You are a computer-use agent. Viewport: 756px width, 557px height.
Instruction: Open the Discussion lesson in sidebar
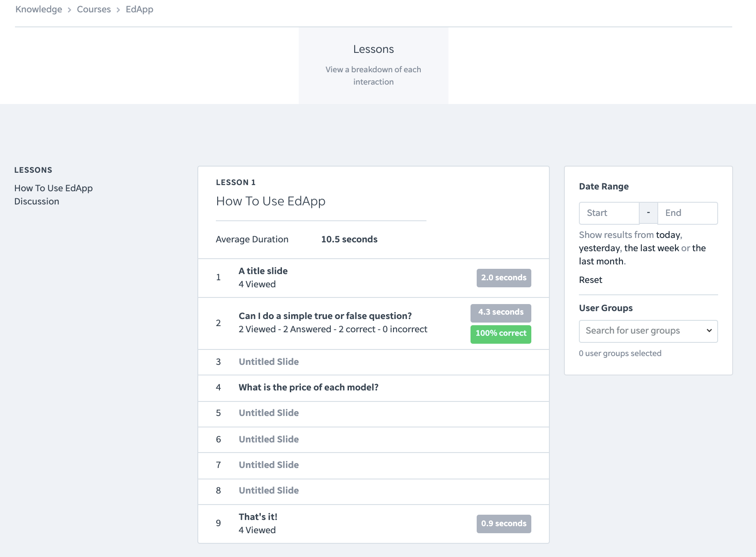tap(37, 201)
